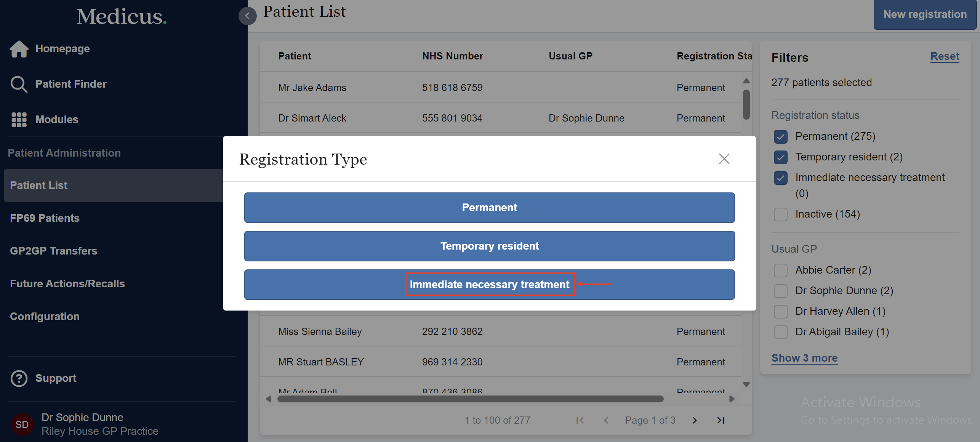Viewport: 980px width, 442px height.
Task: Open Support via the question mark icon
Action: click(x=19, y=378)
